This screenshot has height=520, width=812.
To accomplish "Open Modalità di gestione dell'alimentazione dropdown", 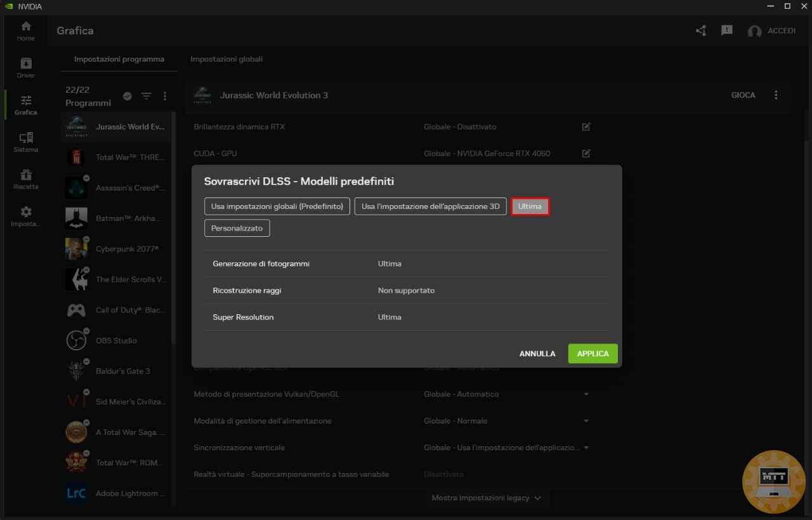I will pyautogui.click(x=586, y=421).
